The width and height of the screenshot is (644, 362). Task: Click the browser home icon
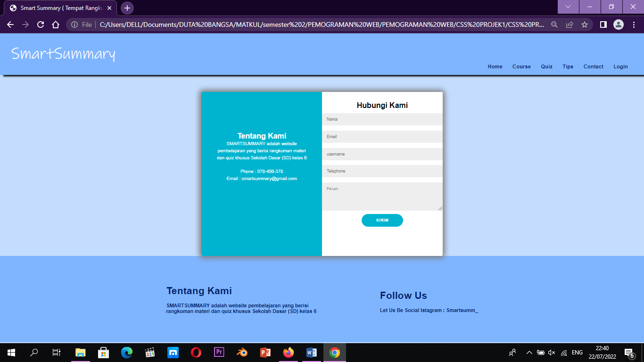(56, 25)
